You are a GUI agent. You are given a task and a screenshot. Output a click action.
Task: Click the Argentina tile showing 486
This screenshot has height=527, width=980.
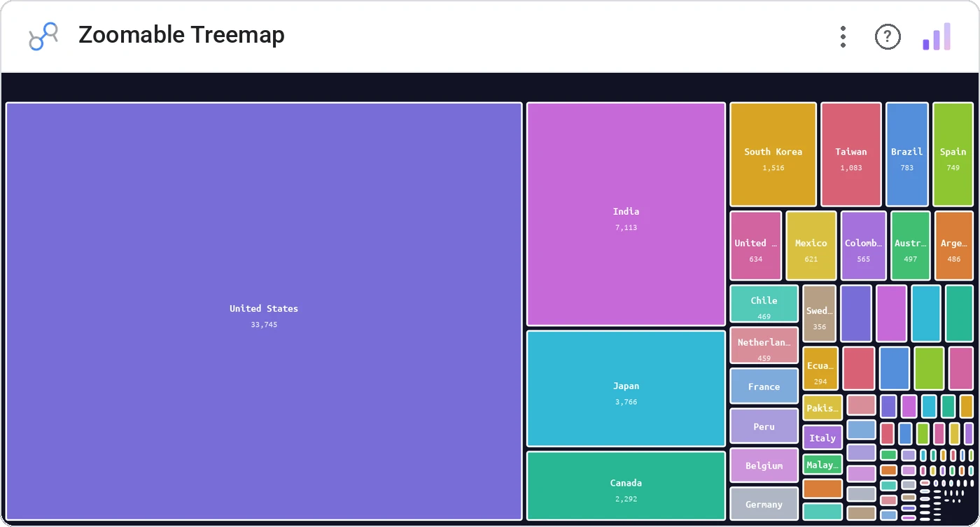(x=954, y=246)
